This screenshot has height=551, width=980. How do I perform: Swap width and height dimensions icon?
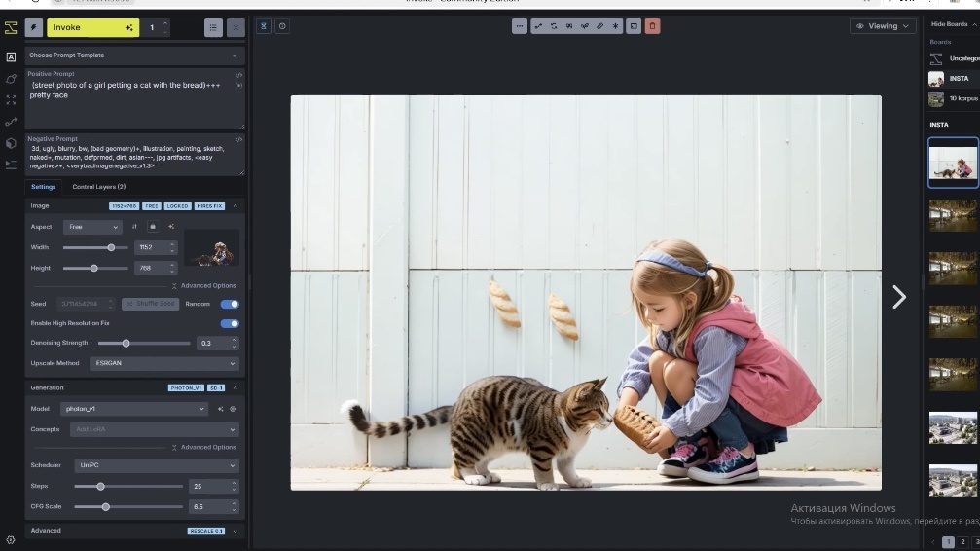point(134,227)
